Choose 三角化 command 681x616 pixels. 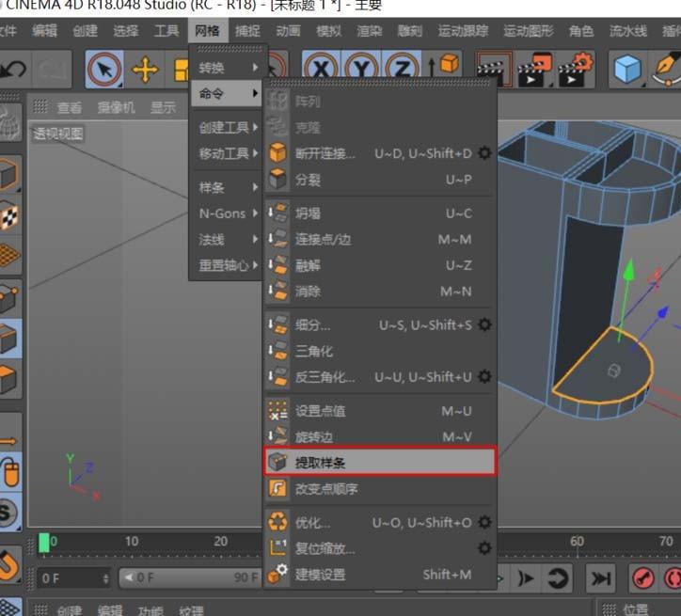pyautogui.click(x=380, y=351)
